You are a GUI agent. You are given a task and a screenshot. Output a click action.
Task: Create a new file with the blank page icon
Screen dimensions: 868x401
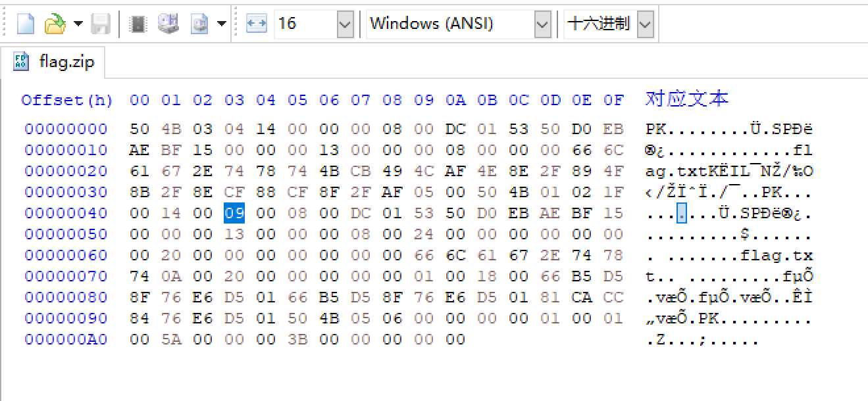click(25, 24)
